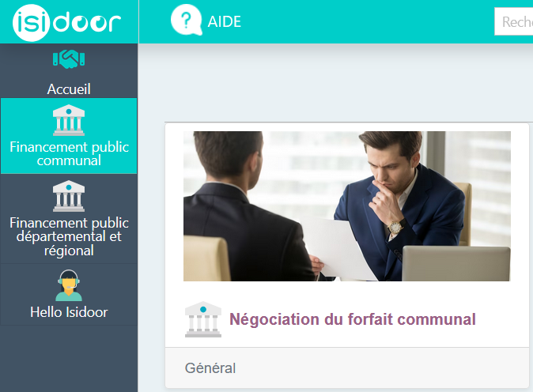The height and width of the screenshot is (392, 533).
Task: Click the white paper sheet in the photo
Action: coord(337,248)
